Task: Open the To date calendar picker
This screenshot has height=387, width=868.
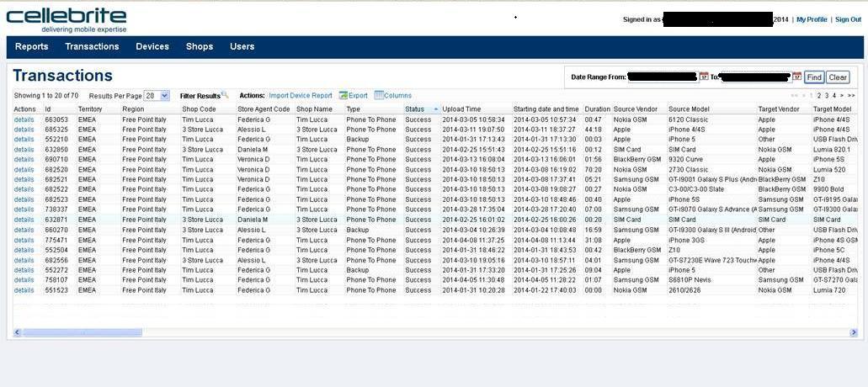Action: click(796, 77)
